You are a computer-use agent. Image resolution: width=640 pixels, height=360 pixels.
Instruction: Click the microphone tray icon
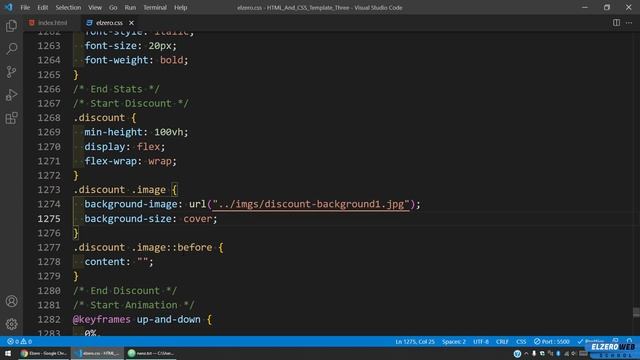click(534, 353)
